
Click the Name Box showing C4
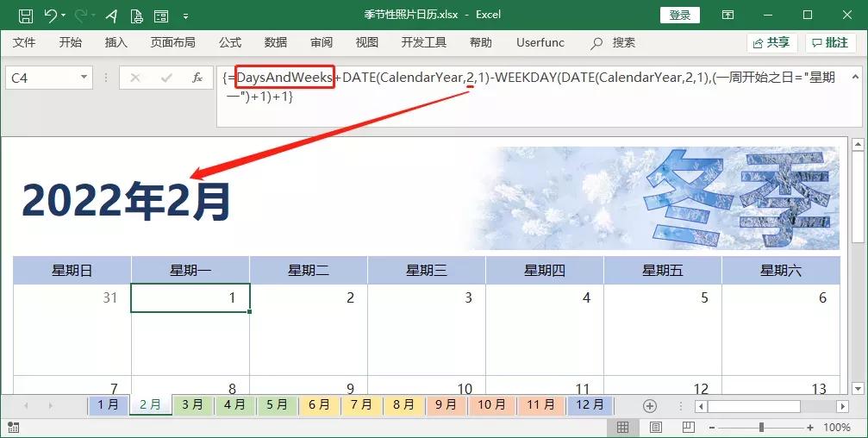[41, 78]
